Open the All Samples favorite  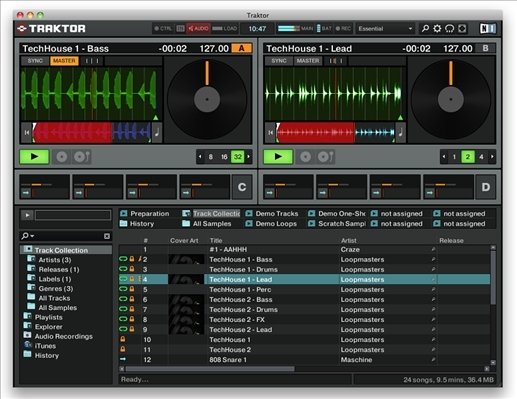click(207, 223)
